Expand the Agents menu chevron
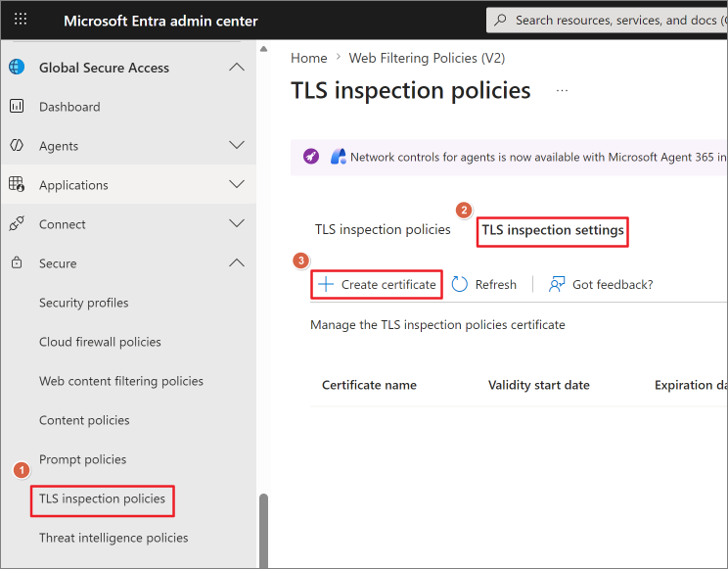Viewport: 728px width, 569px height. coord(237,145)
